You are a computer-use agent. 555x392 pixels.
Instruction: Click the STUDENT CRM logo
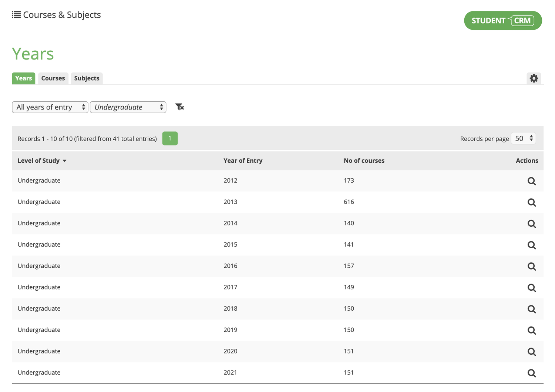click(x=502, y=20)
